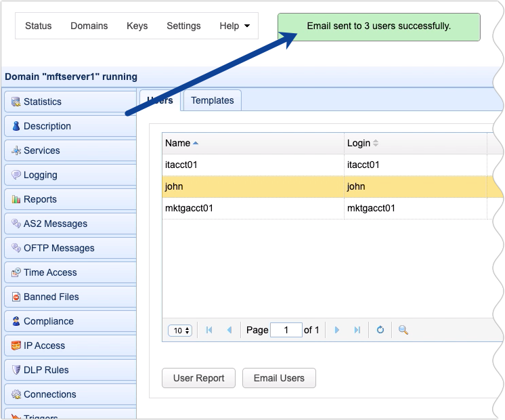Open the Settings menu item

(x=183, y=26)
